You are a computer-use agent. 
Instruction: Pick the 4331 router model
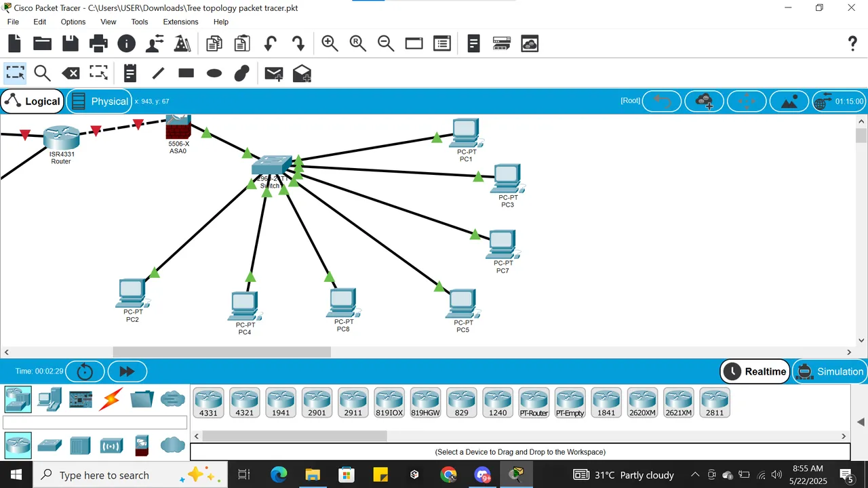[x=208, y=403]
